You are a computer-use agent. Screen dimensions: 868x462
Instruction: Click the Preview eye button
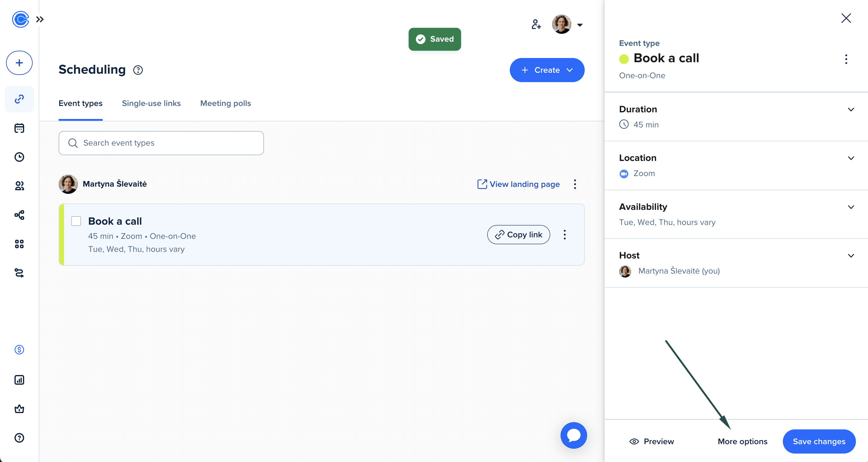pos(652,442)
